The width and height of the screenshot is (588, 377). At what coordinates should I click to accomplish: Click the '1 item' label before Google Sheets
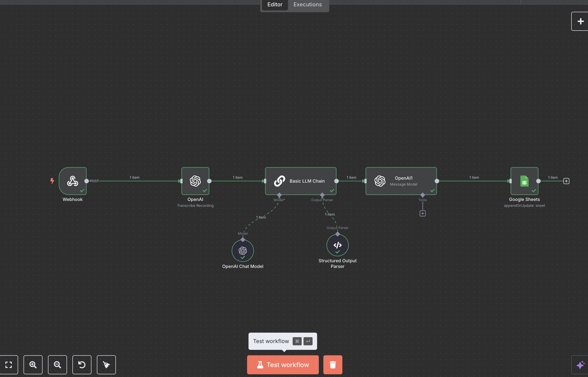[474, 177]
